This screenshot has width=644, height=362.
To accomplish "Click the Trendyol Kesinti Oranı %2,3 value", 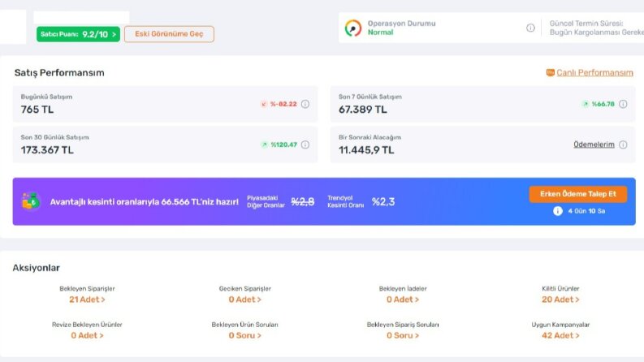I will pyautogui.click(x=383, y=201).
